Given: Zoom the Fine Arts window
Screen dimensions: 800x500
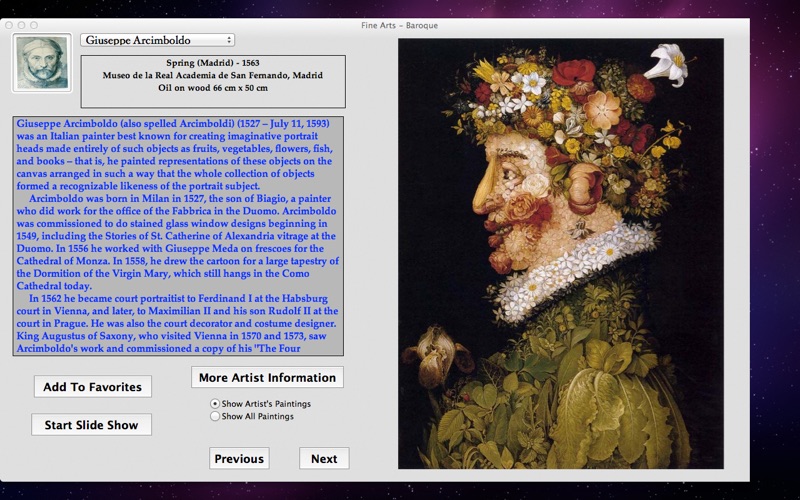Looking at the screenshot, I should pos(32,24).
